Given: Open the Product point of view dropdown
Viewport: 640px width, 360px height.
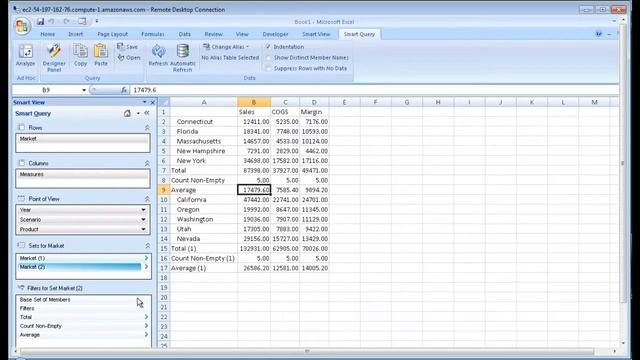Looking at the screenshot, I should click(143, 229).
